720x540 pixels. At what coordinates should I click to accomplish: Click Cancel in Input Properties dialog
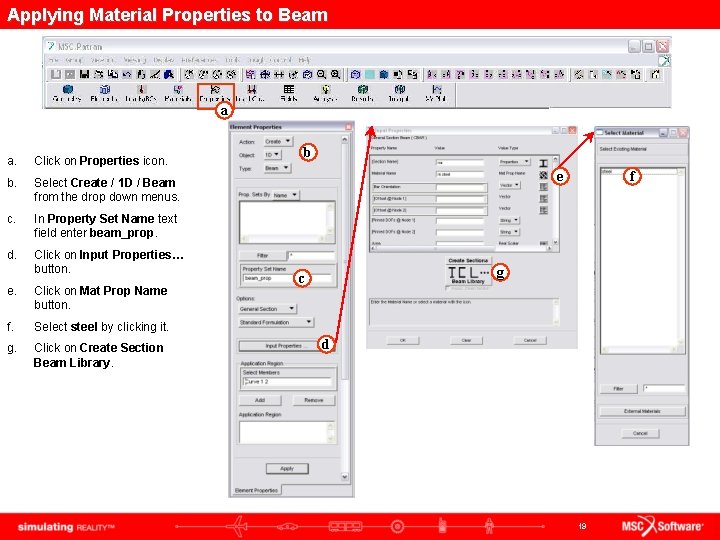[x=530, y=340]
